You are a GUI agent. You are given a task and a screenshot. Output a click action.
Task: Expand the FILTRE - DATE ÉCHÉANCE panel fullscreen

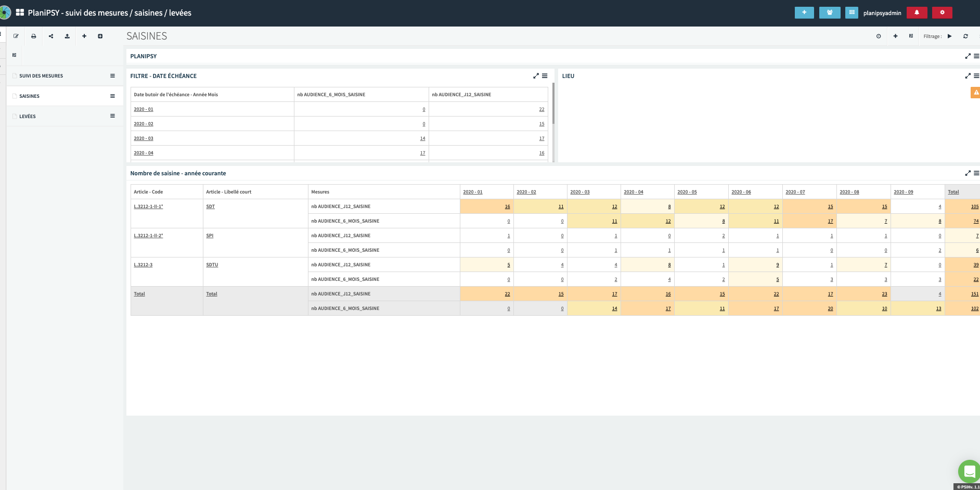pyautogui.click(x=536, y=76)
